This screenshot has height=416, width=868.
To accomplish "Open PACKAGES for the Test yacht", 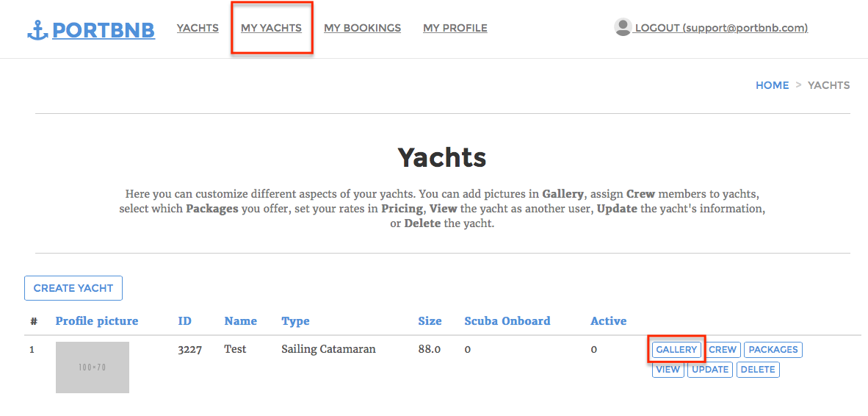I will (x=773, y=350).
